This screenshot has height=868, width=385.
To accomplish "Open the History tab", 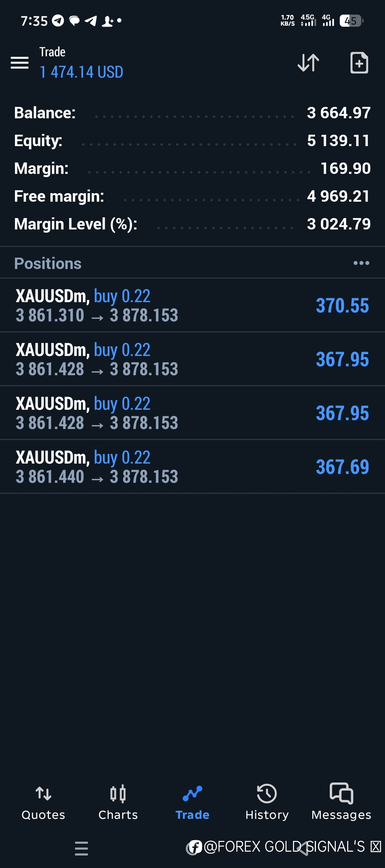I will [x=267, y=802].
